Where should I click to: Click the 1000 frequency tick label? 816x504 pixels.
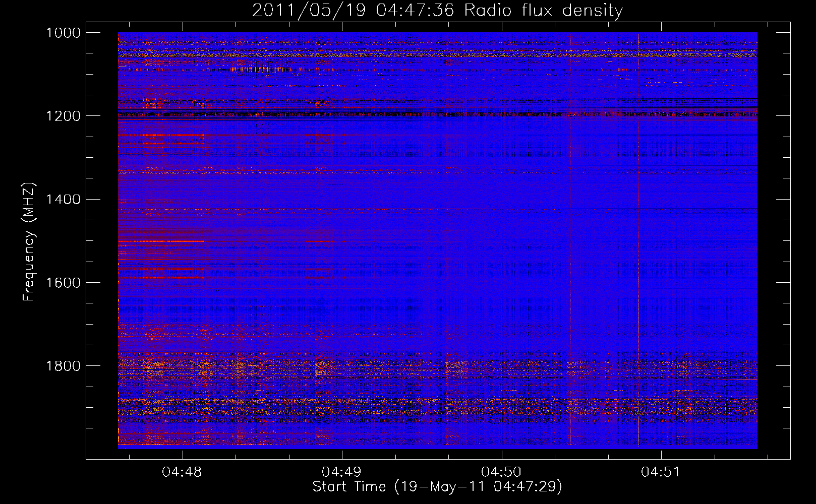click(x=64, y=33)
